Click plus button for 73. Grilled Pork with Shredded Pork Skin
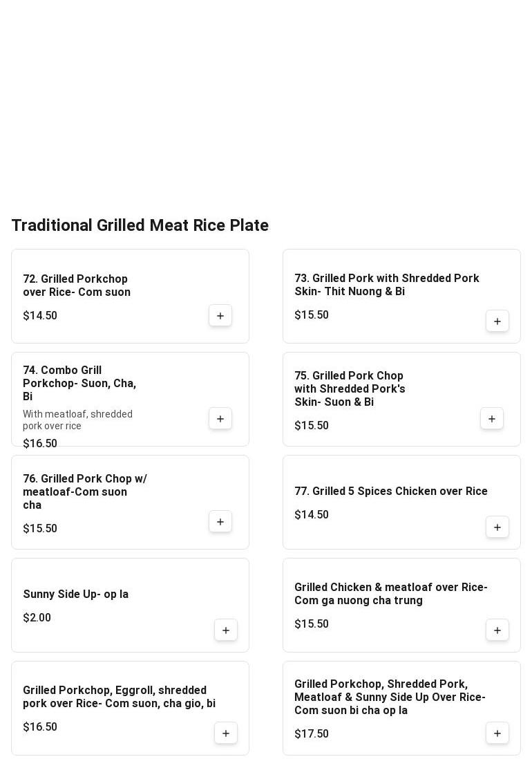 pos(497,321)
